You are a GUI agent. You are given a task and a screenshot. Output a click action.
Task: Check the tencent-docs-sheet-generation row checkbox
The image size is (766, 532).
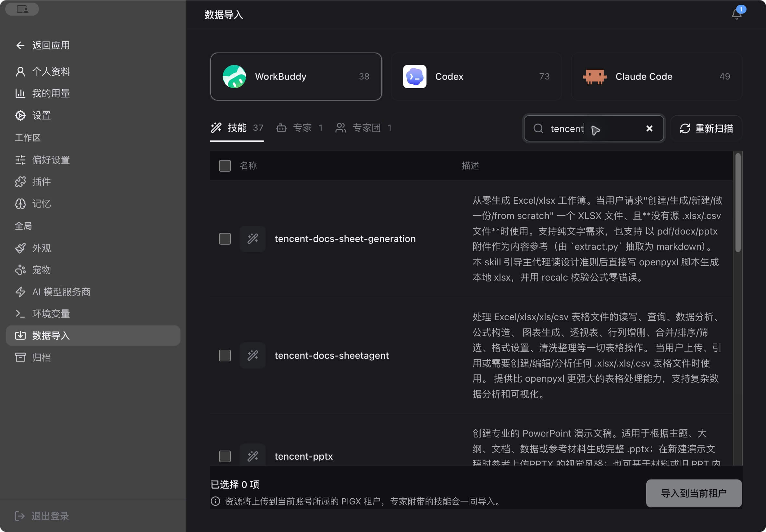(x=225, y=239)
